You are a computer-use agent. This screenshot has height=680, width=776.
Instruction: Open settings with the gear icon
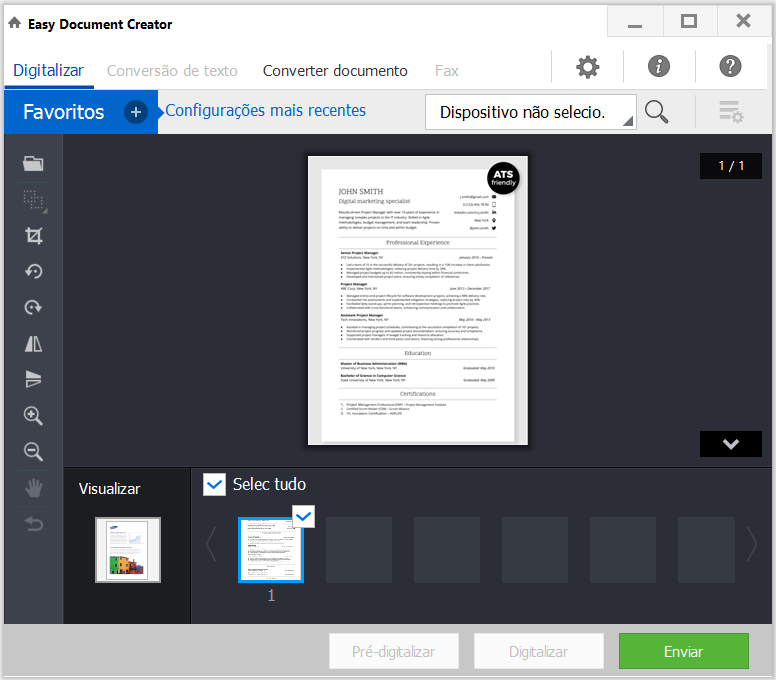coord(587,67)
